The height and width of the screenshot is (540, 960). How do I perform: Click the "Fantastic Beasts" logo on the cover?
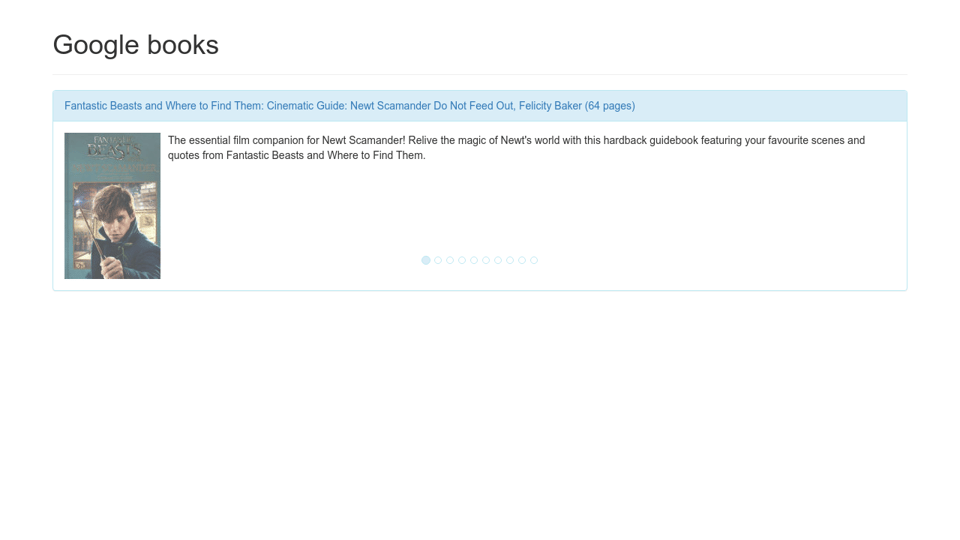(112, 147)
